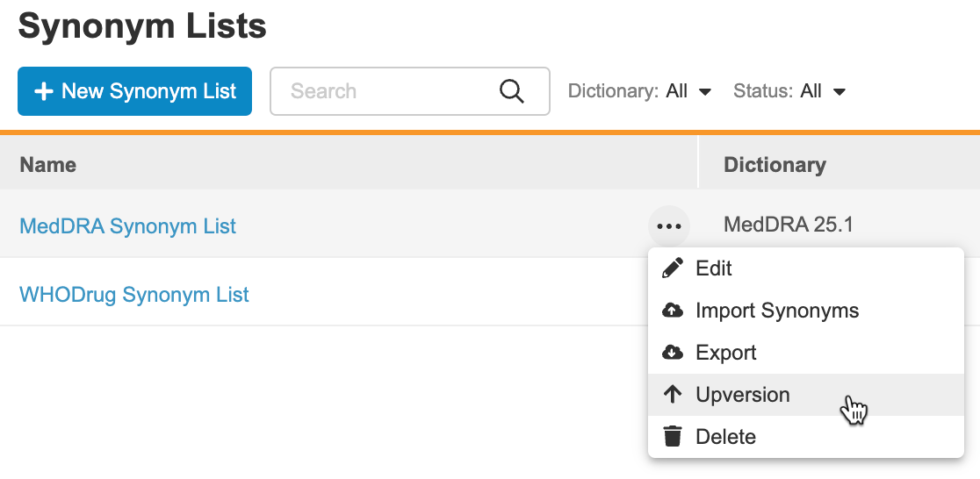Click the cloud upload Import icon
This screenshot has height=479, width=980.
(673, 311)
